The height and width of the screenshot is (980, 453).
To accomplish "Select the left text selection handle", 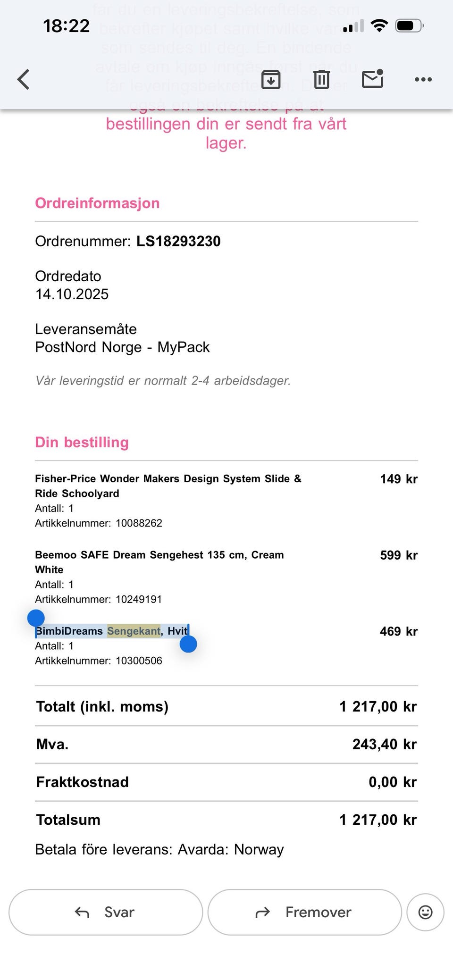I will (36, 618).
